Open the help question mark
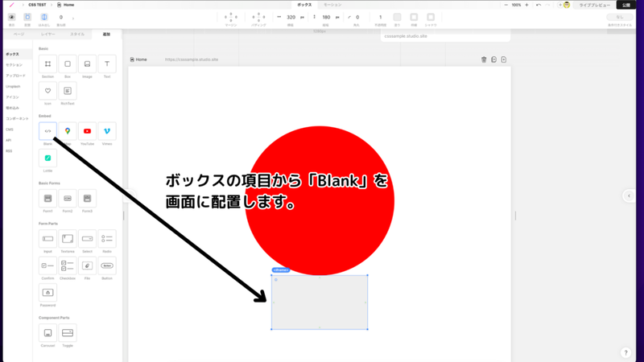Viewport: 644px width, 362px height. [625, 352]
